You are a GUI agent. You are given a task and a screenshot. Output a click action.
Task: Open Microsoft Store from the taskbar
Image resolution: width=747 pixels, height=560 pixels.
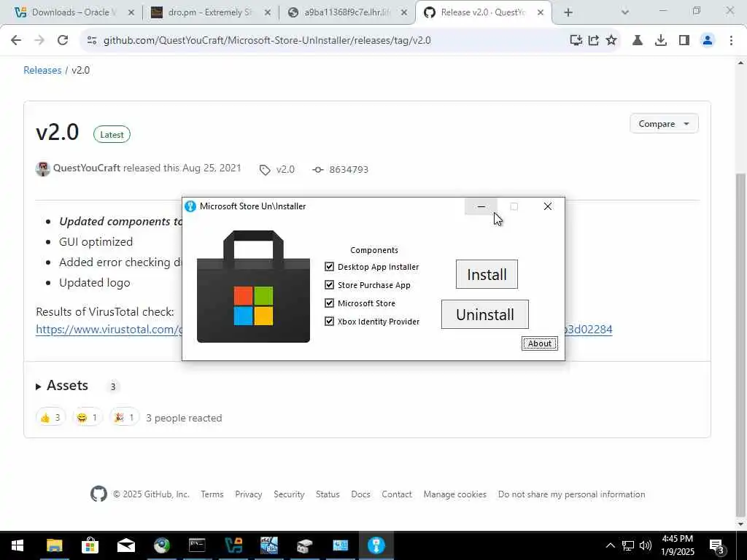(x=90, y=545)
